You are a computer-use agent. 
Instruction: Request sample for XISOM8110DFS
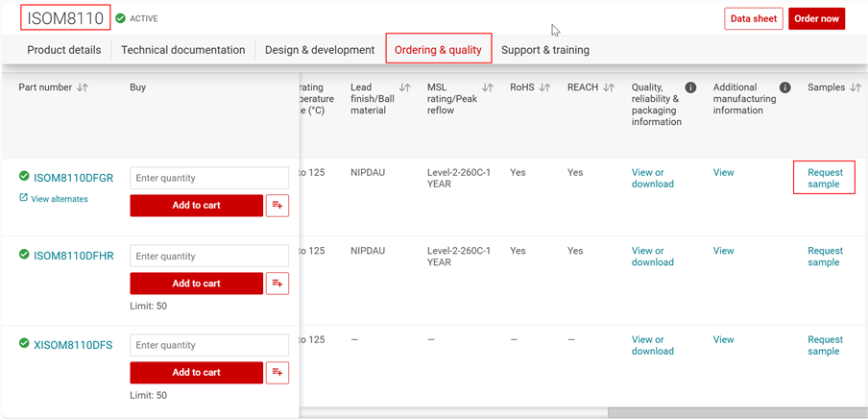825,345
